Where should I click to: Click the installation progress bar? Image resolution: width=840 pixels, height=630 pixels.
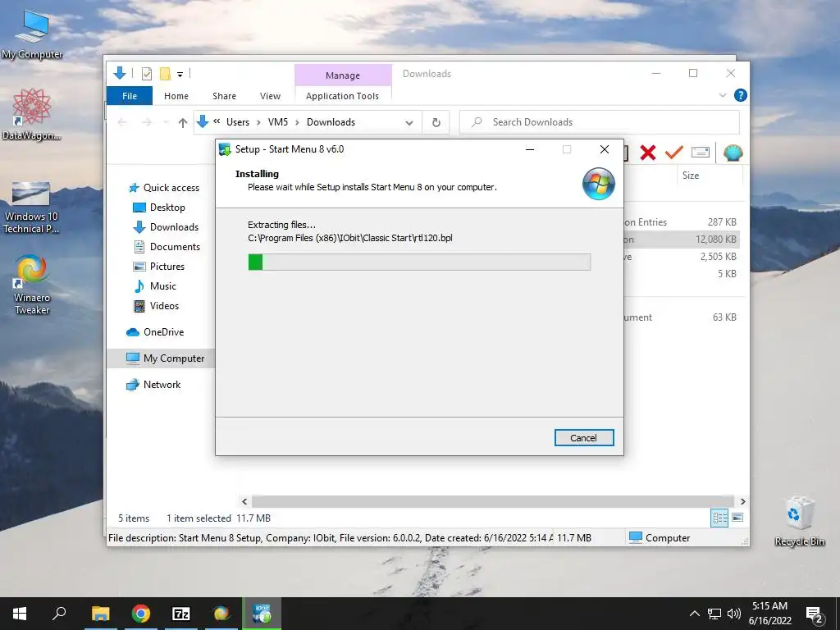(x=419, y=262)
